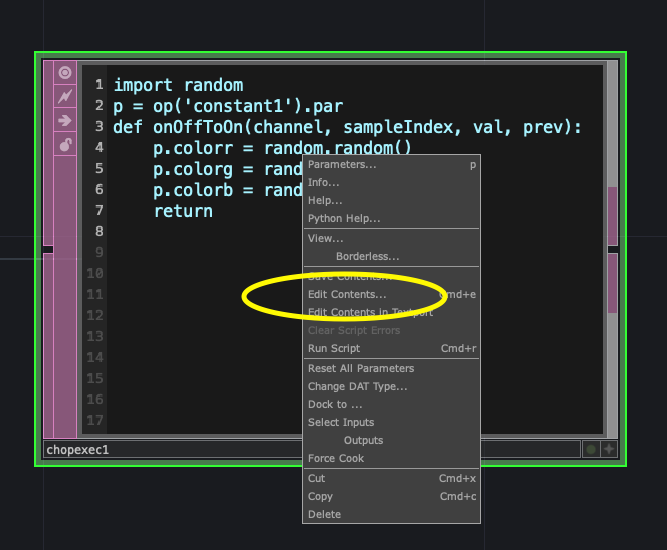This screenshot has height=550, width=667.
Task: Open Change DAT Type... option
Action: pyautogui.click(x=391, y=386)
